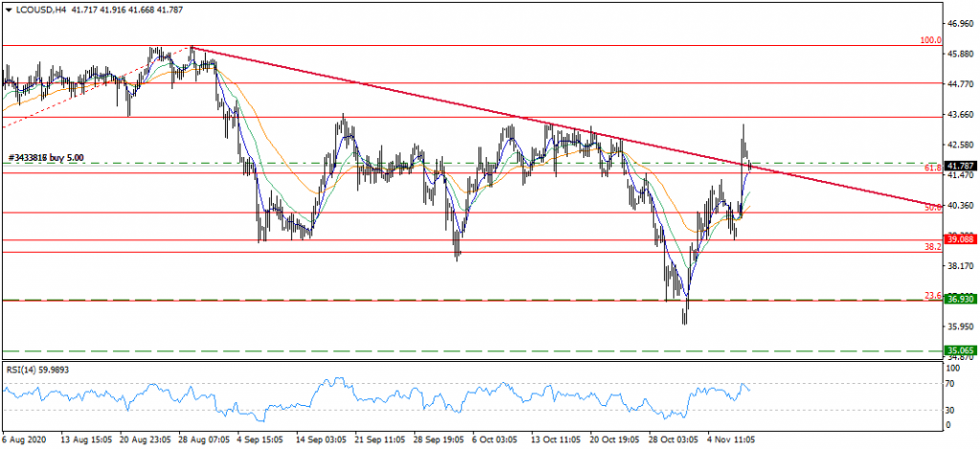Click the 6 Aug 2020 date label

[25, 440]
